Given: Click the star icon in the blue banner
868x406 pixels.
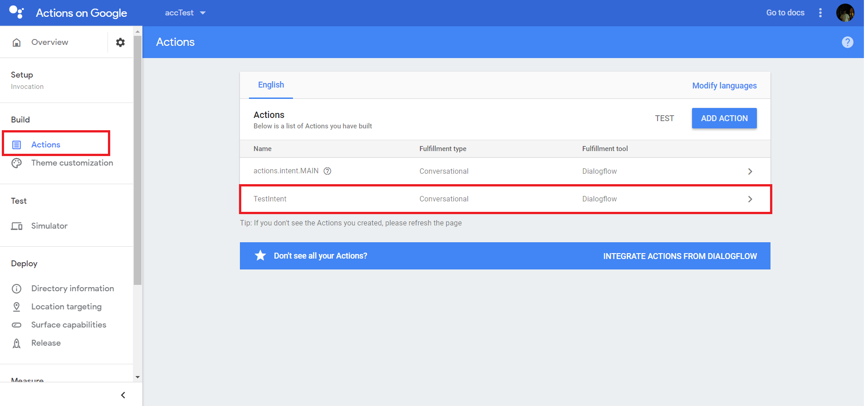Looking at the screenshot, I should click(260, 255).
